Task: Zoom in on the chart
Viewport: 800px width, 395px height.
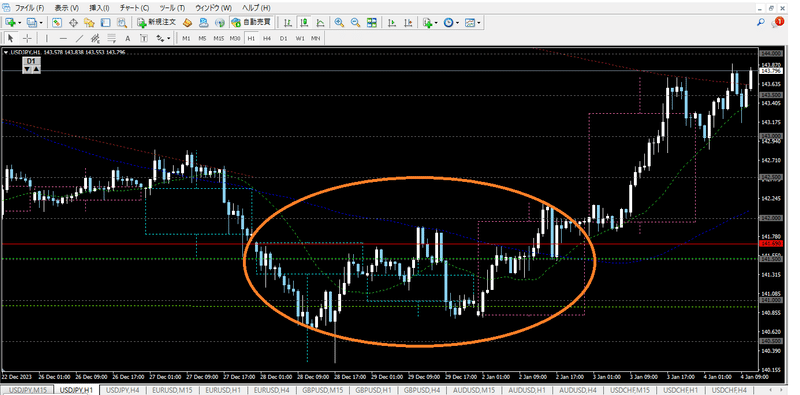Action: point(339,22)
